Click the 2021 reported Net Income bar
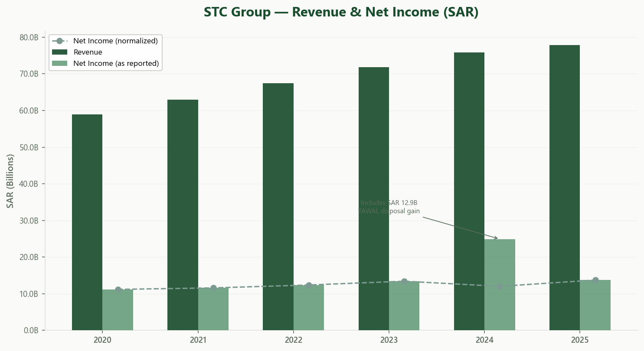Screen dimensions: 644x351 tap(213, 309)
